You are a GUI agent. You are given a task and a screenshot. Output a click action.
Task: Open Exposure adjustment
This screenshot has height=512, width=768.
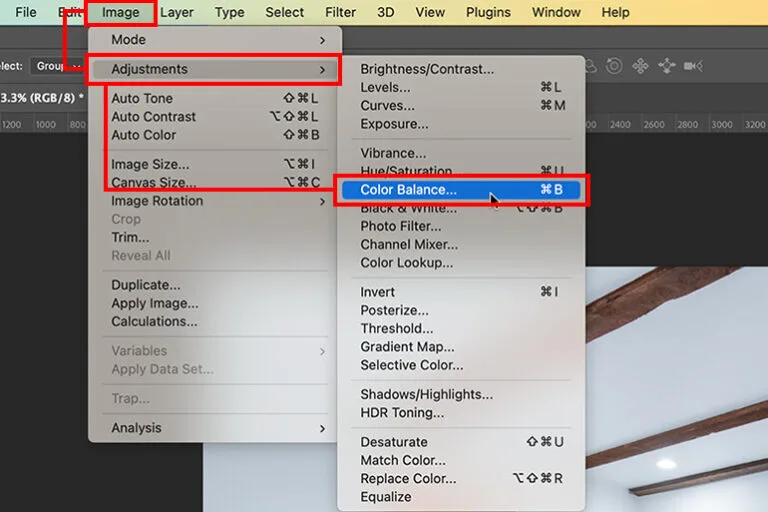pos(461,124)
